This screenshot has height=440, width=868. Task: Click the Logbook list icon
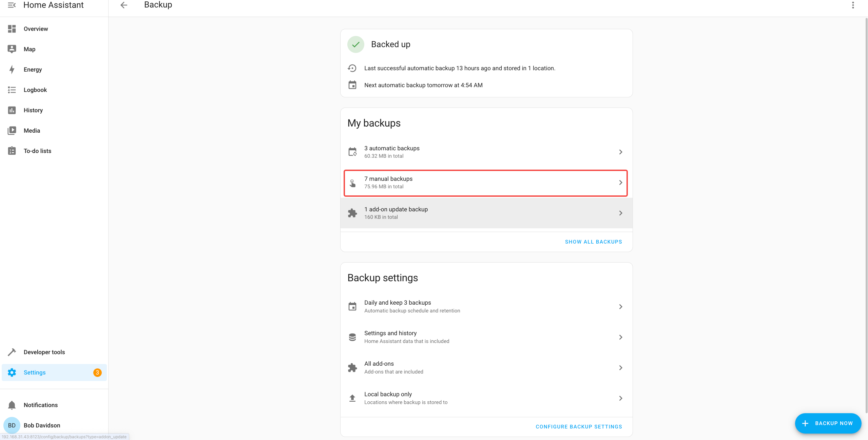[x=12, y=90]
